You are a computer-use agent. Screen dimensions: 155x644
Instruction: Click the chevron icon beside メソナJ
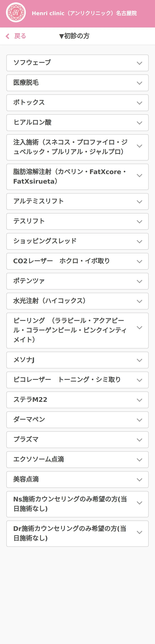[139, 360]
